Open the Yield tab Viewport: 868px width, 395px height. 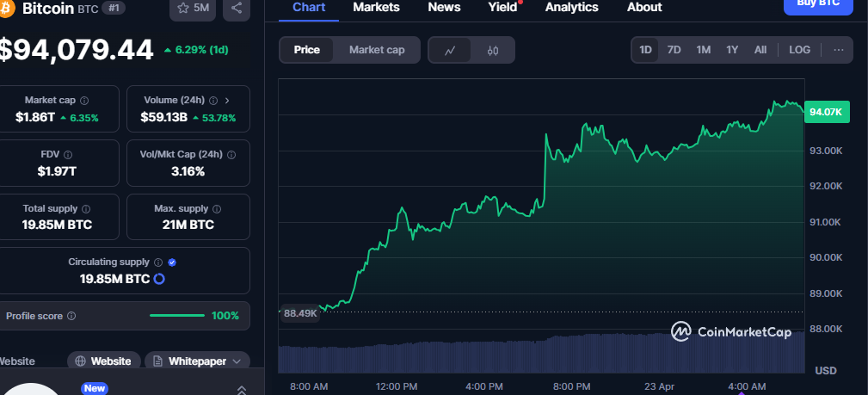pyautogui.click(x=502, y=7)
